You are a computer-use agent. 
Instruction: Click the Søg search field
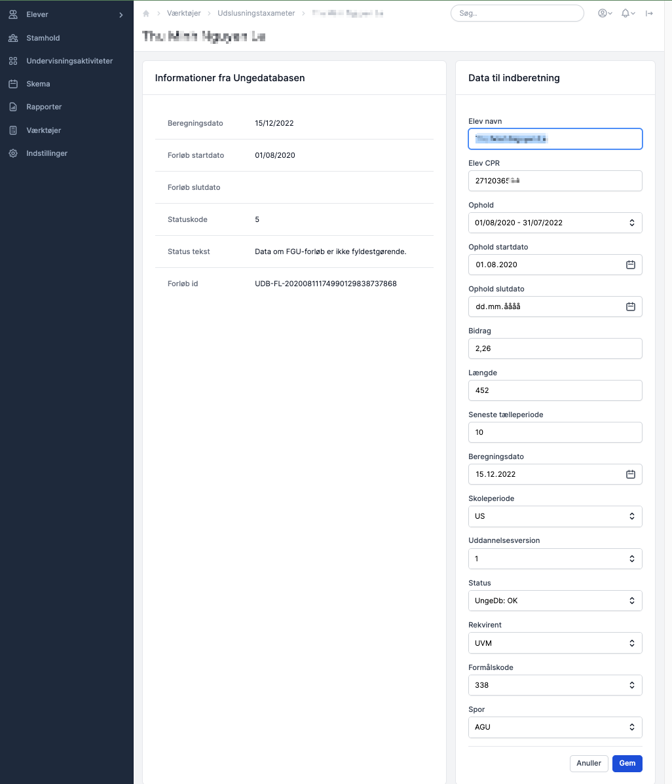pos(517,14)
